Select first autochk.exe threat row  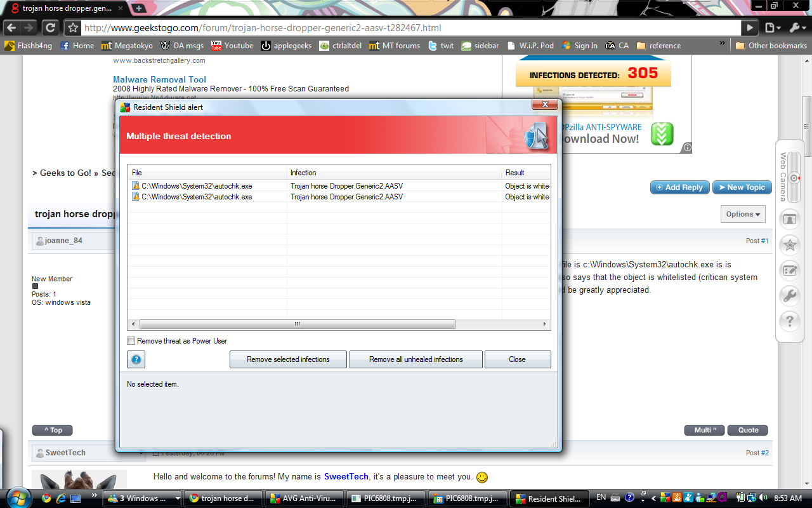click(339, 186)
